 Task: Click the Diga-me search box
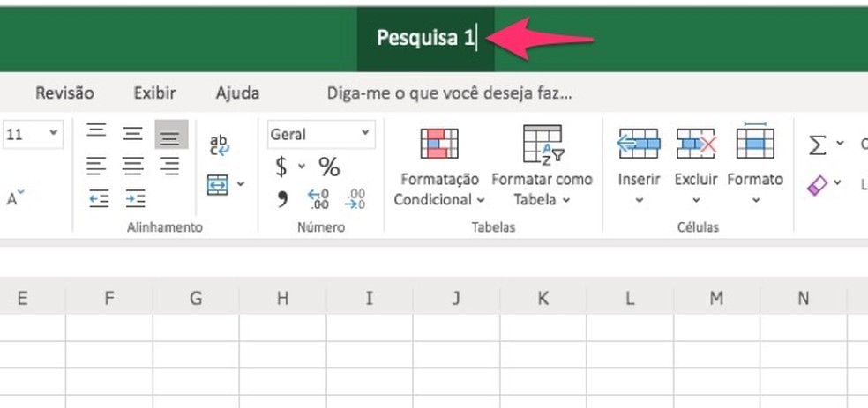(x=449, y=93)
